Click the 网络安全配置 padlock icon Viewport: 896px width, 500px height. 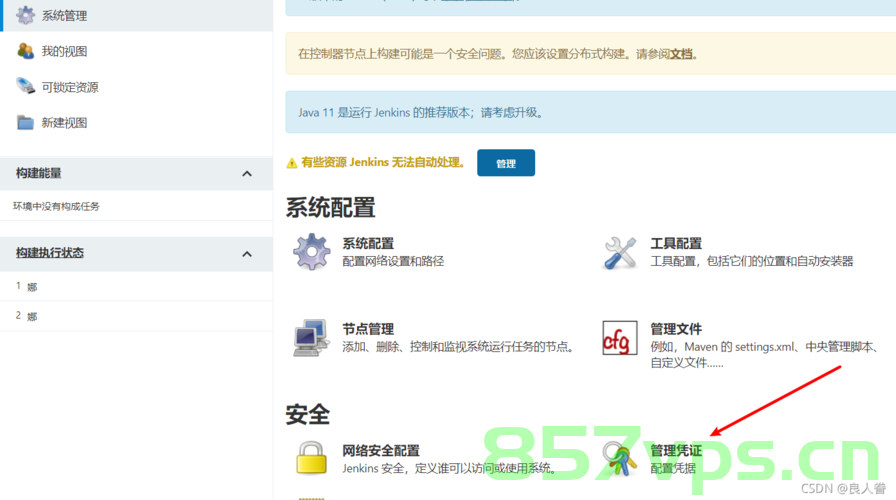coord(311,458)
